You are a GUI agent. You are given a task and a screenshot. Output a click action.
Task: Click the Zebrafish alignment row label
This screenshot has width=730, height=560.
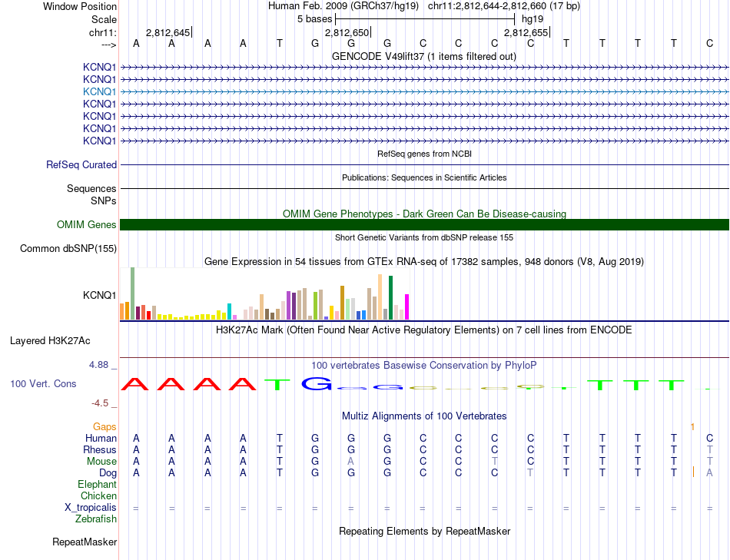pos(96,519)
